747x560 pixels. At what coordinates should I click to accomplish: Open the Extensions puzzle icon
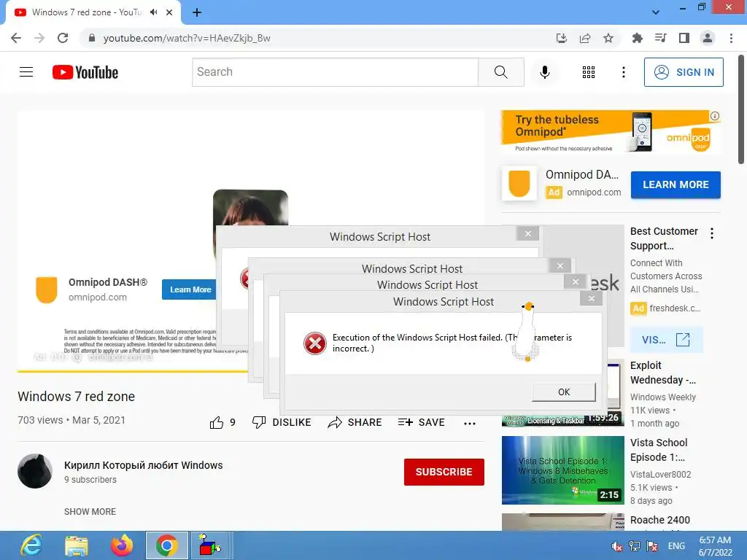tap(637, 38)
